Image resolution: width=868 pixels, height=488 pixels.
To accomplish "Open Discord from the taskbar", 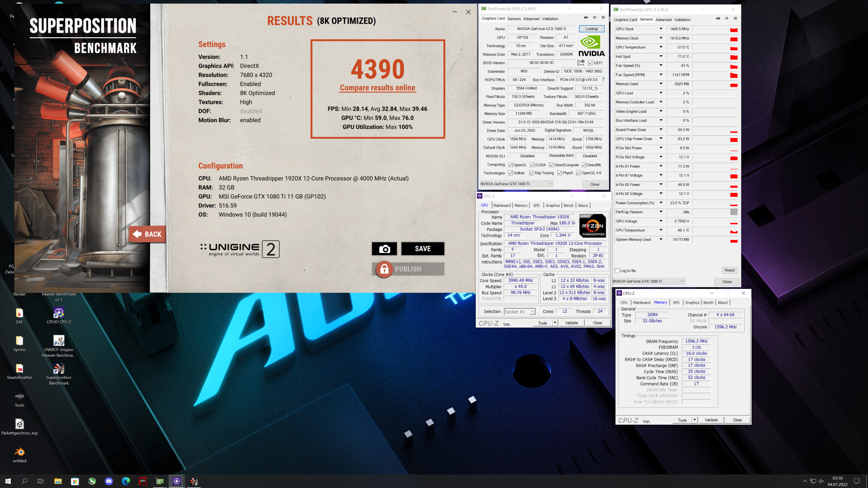I will (108, 481).
